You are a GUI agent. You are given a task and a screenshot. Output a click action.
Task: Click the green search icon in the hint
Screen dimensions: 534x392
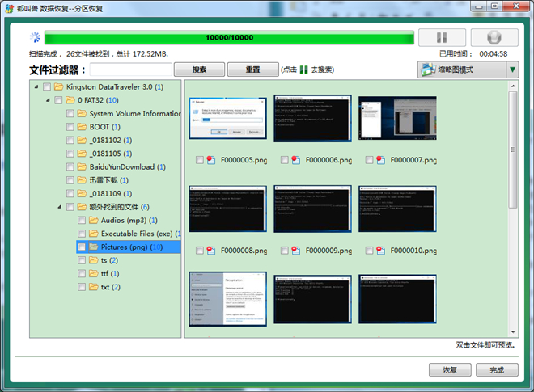(x=304, y=70)
